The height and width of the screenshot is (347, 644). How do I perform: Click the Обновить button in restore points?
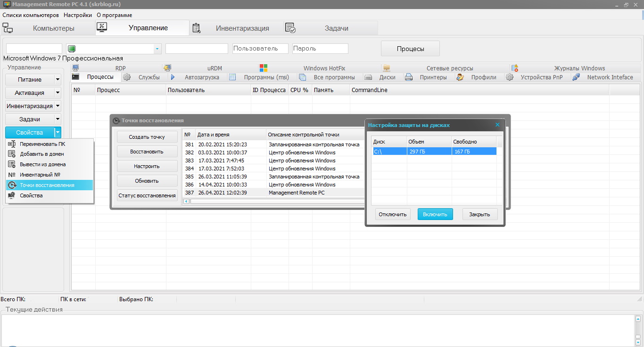[147, 181]
